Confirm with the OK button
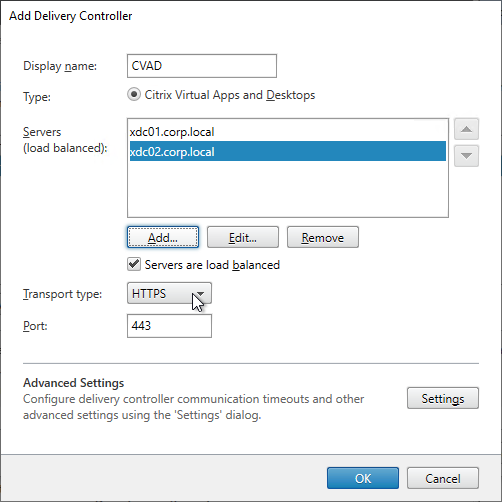 pyautogui.click(x=363, y=478)
